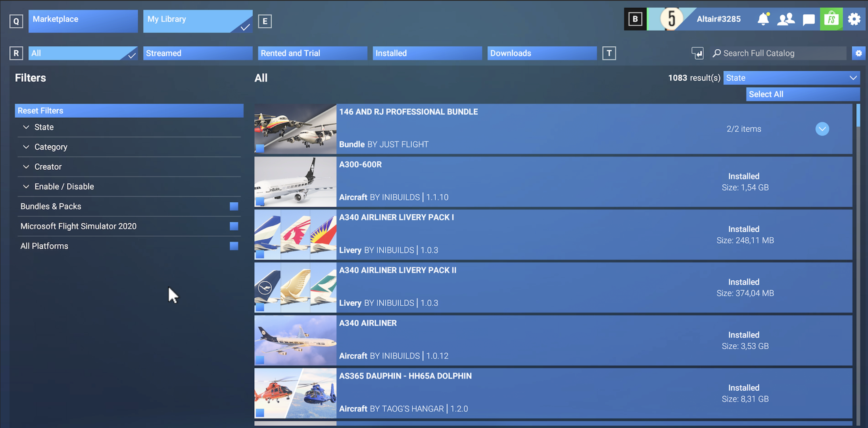Image resolution: width=868 pixels, height=428 pixels.
Task: Click the Select All button
Action: pyautogui.click(x=803, y=94)
